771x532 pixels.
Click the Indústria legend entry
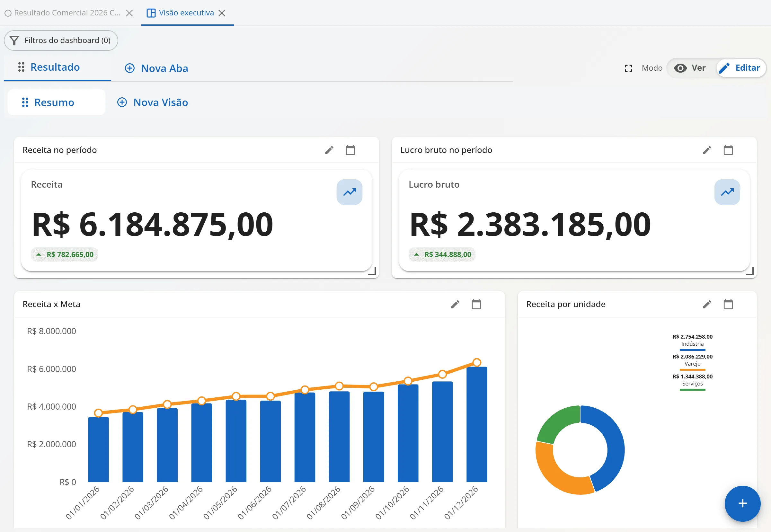pyautogui.click(x=692, y=342)
